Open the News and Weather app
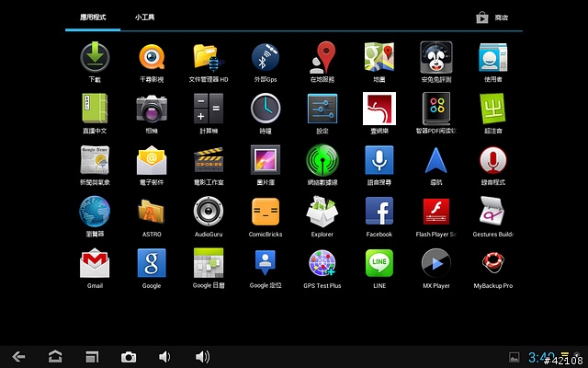This screenshot has width=588, height=368. 95,160
